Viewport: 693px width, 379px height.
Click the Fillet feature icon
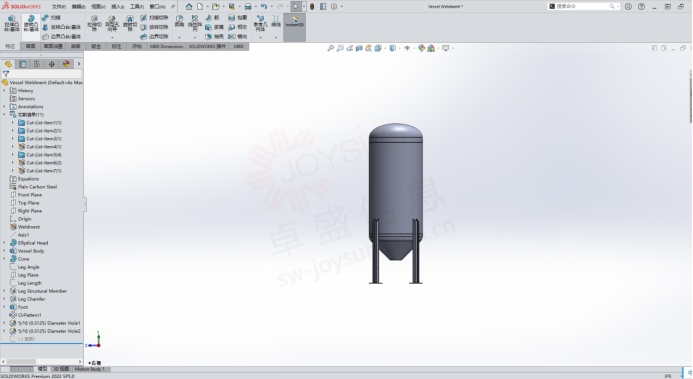179,21
